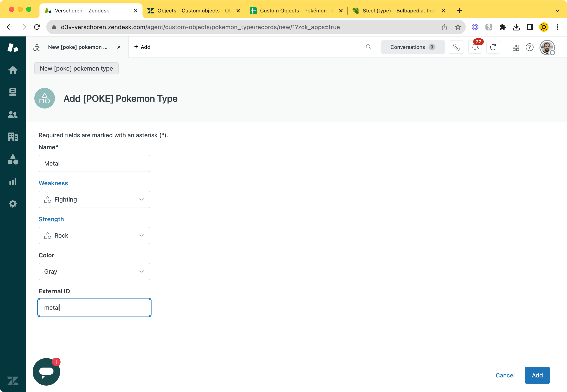Open the Views icon in the sidebar
567x392 pixels.
click(13, 92)
